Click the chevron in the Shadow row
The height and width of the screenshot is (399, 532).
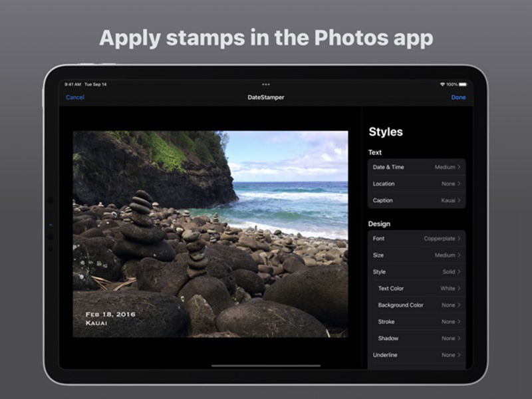[x=459, y=338]
